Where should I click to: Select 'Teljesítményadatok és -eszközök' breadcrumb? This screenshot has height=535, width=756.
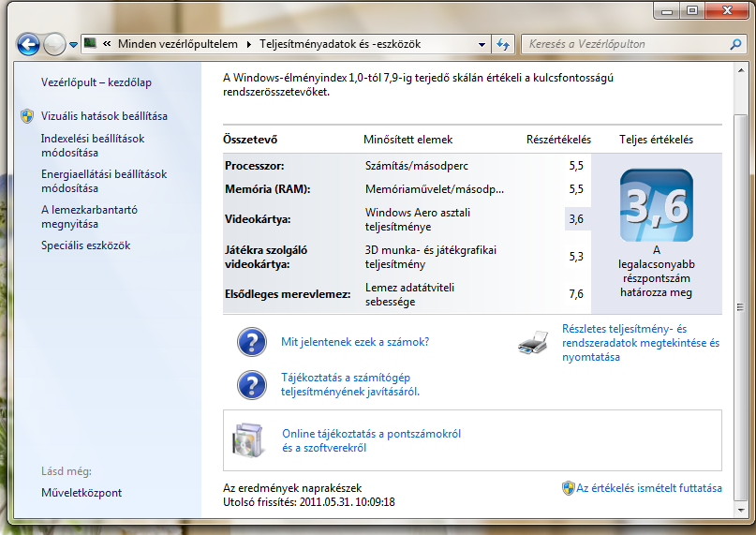pos(340,44)
